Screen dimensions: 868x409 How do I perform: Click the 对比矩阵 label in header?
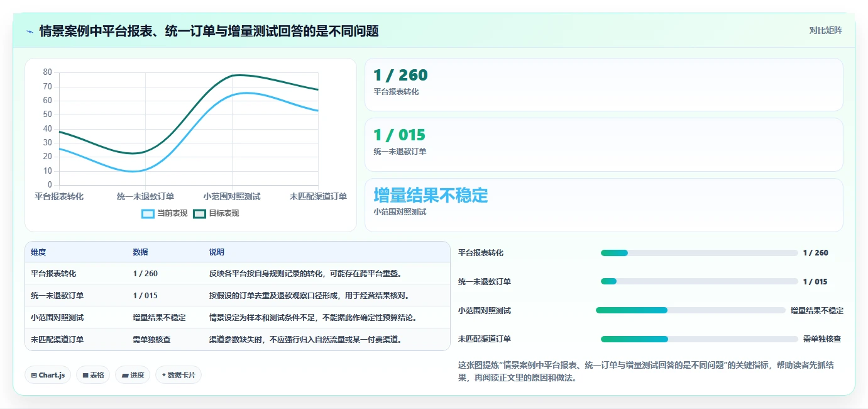[x=825, y=30]
